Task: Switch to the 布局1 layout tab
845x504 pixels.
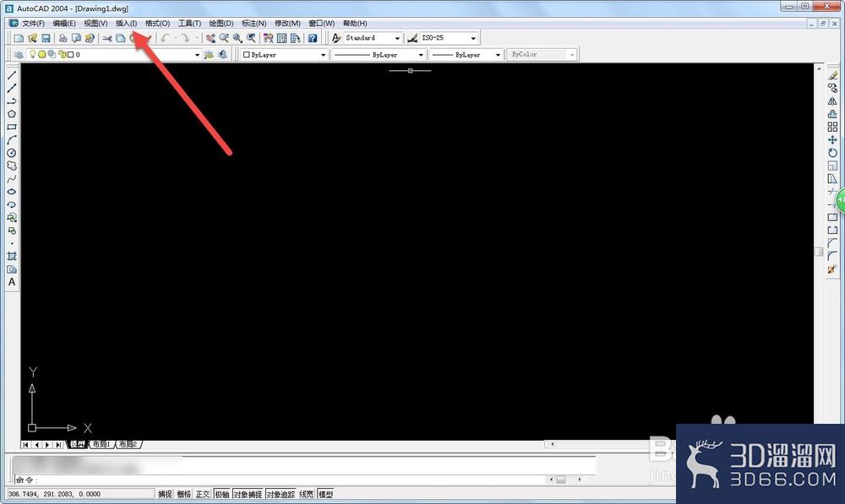Action: [x=101, y=444]
